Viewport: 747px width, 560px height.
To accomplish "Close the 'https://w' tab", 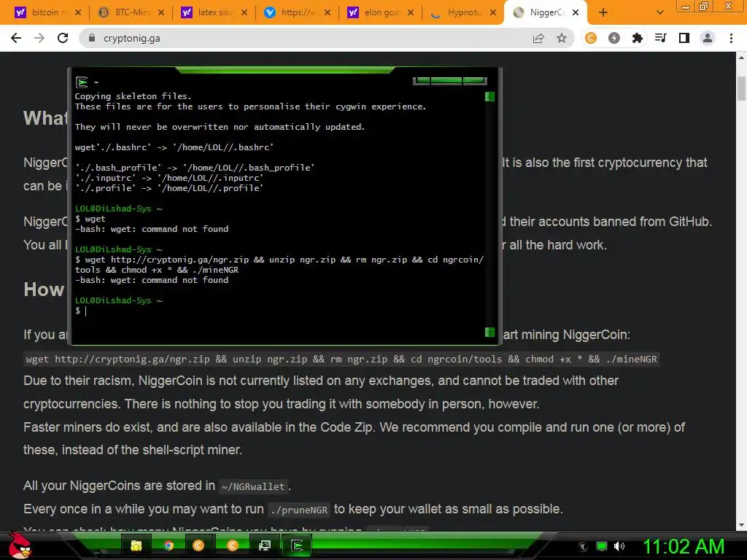I will pyautogui.click(x=328, y=12).
